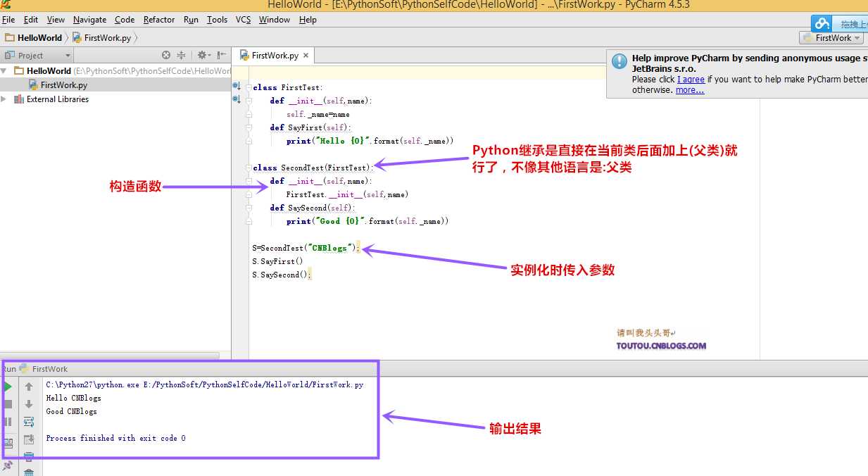Image resolution: width=868 pixels, height=476 pixels.
Task: Close the FirstWork.py editor tab
Action: [306, 55]
